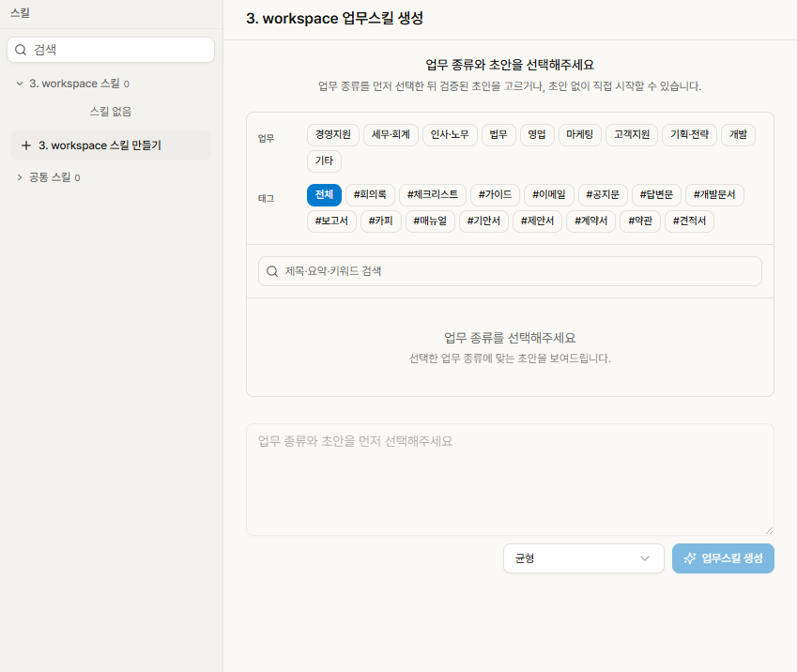Click the sidebar 검색 input field
The height and width of the screenshot is (672, 797).
coord(111,50)
